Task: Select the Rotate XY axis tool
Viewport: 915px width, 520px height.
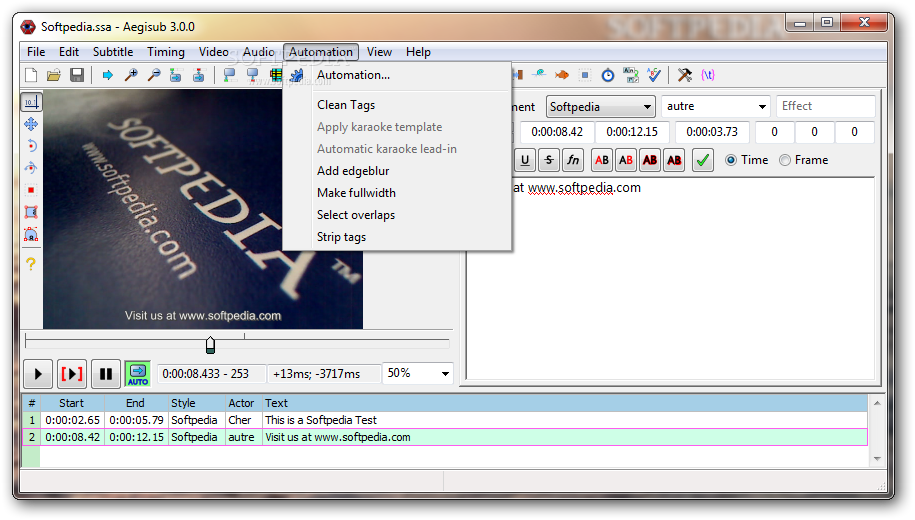Action: [31, 168]
